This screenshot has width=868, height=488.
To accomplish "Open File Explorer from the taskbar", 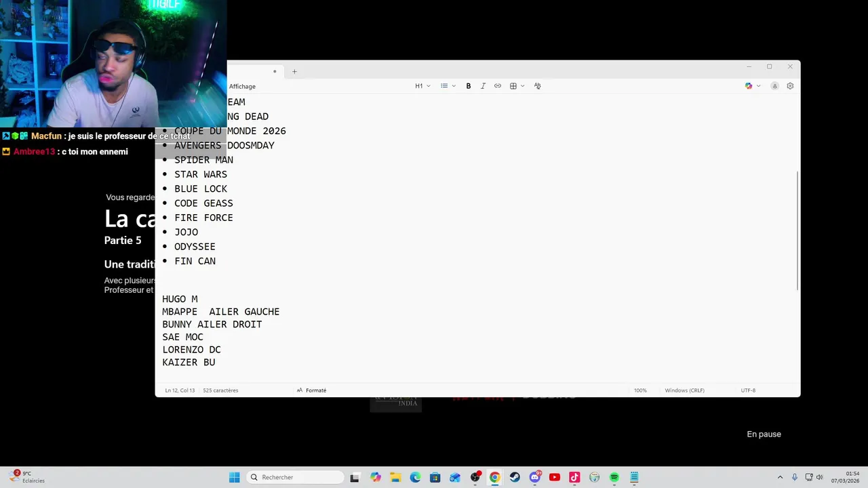I will click(x=395, y=477).
